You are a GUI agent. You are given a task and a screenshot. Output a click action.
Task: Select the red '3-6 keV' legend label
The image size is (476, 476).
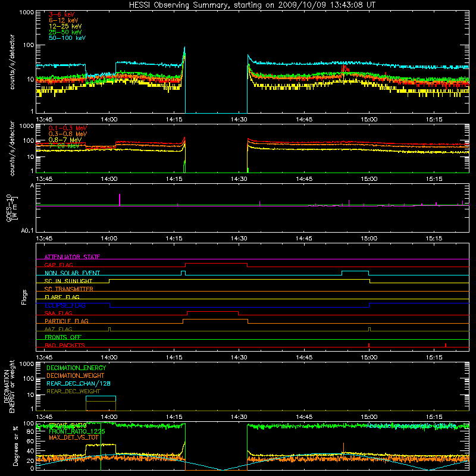(62, 14)
